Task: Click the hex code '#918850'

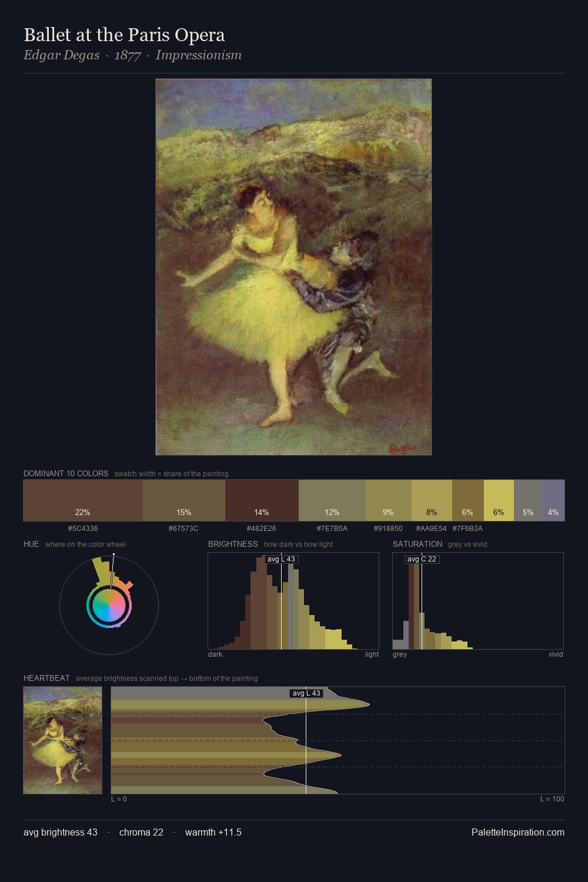Action: (x=388, y=529)
